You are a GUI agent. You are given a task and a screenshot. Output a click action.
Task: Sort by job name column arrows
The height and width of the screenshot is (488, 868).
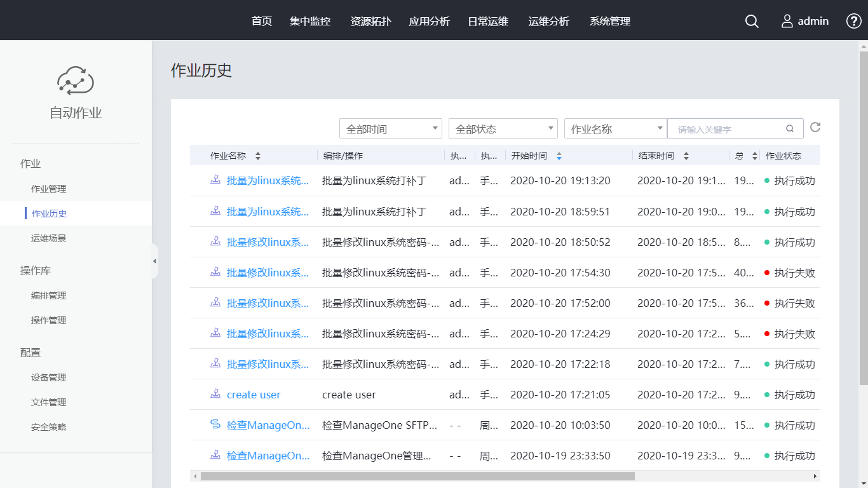[258, 156]
